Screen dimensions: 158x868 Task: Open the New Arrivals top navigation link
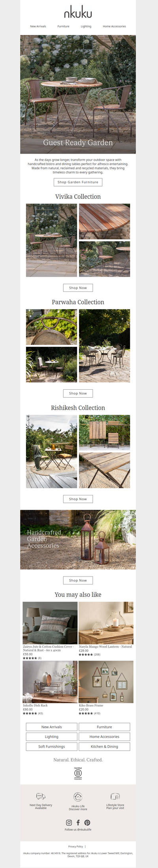click(x=38, y=27)
